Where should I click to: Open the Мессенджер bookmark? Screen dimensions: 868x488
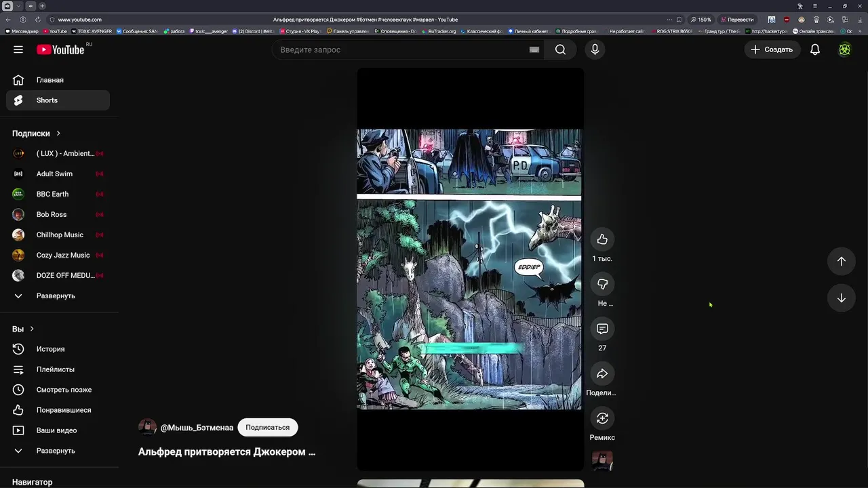pos(22,31)
